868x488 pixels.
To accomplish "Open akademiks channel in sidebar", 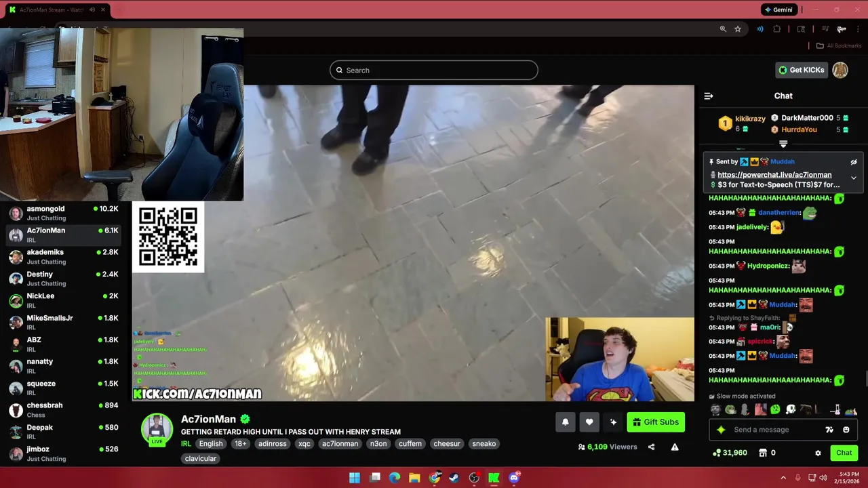I will click(64, 256).
